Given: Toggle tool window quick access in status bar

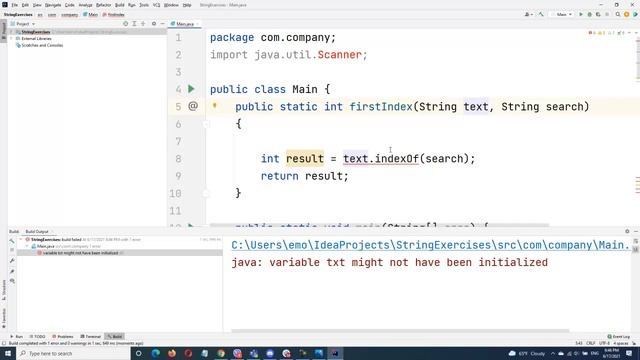Looking at the screenshot, I should point(4,343).
